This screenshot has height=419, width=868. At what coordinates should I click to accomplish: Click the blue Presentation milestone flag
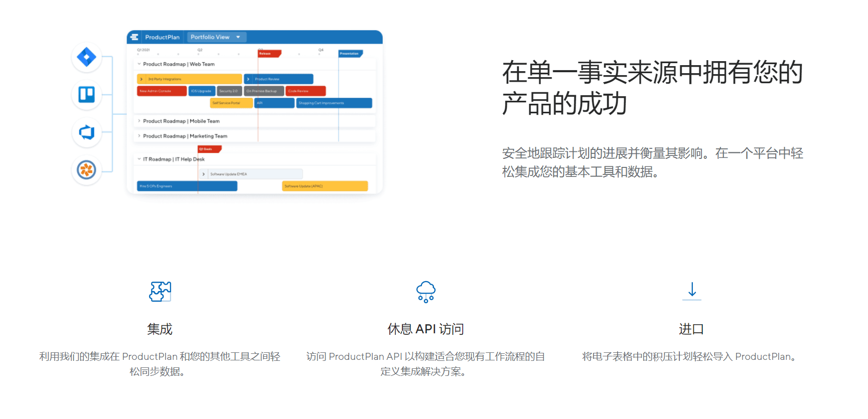click(x=350, y=53)
